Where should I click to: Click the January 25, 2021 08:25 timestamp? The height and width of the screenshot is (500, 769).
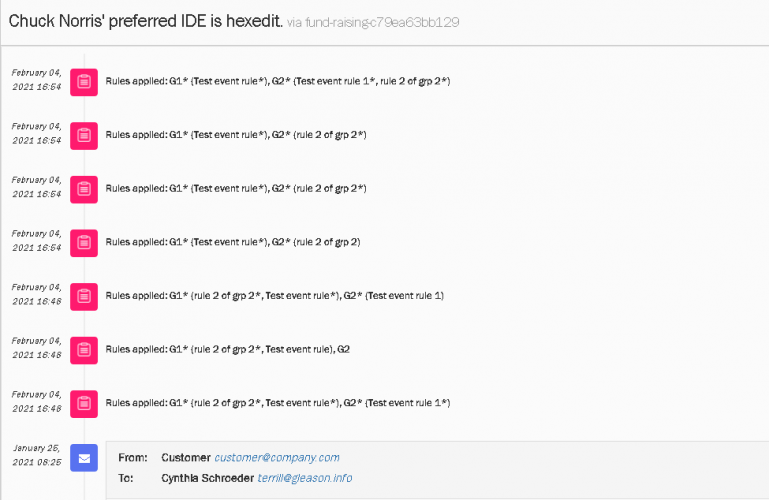coord(38,457)
